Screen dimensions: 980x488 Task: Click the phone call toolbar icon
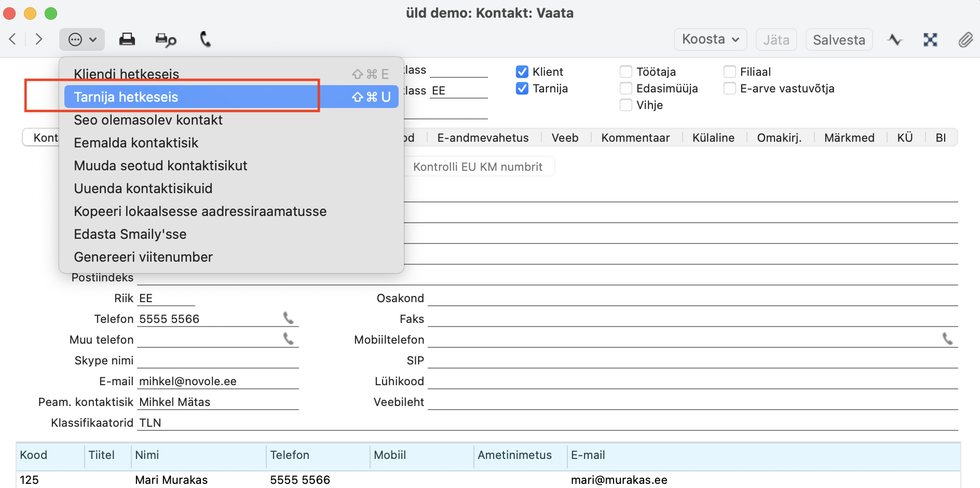click(x=206, y=39)
